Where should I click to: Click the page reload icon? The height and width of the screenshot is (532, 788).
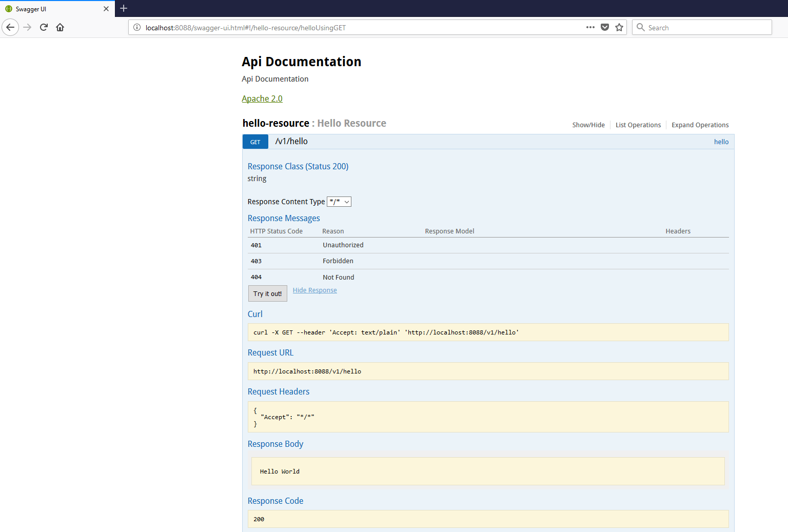(44, 27)
